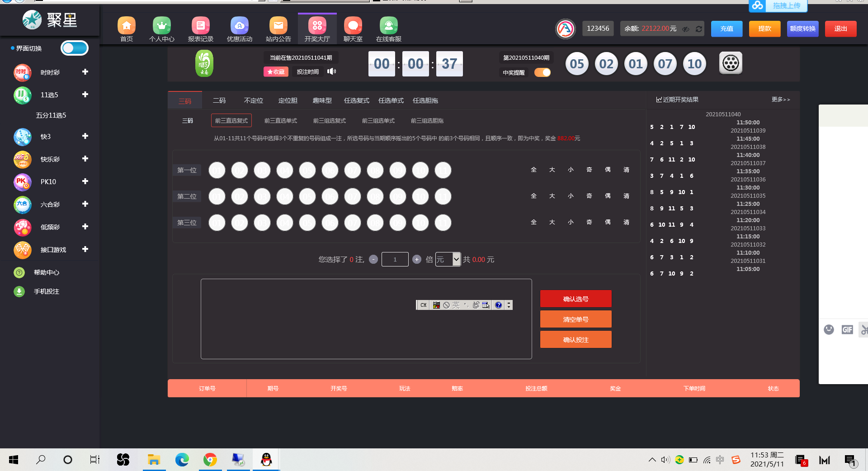Expand the 时时彩 game category
Viewport: 868px width, 471px height.
pyautogui.click(x=85, y=72)
